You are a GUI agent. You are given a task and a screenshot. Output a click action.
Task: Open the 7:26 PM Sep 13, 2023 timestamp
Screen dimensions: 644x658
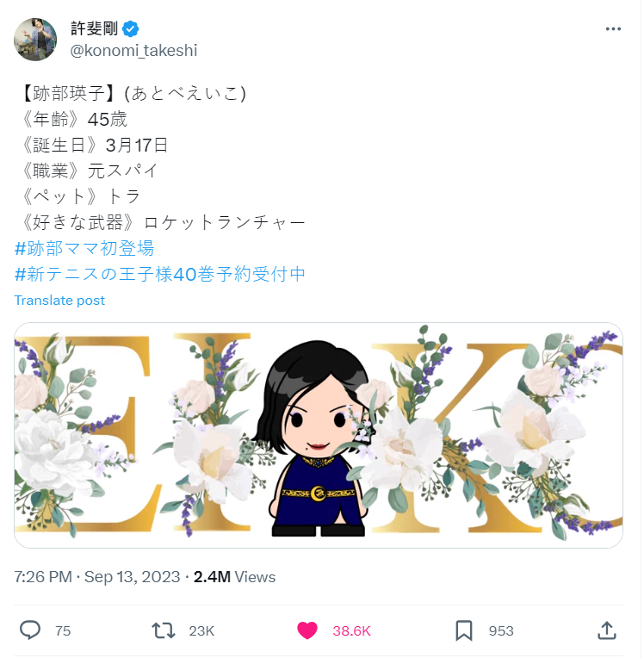97,577
